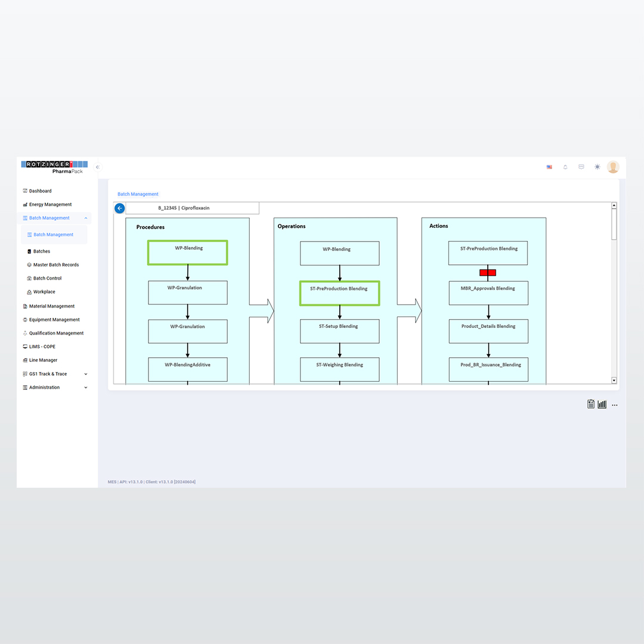The image size is (644, 644).
Task: Click the Qualification Management sidebar icon
Action: tap(25, 333)
